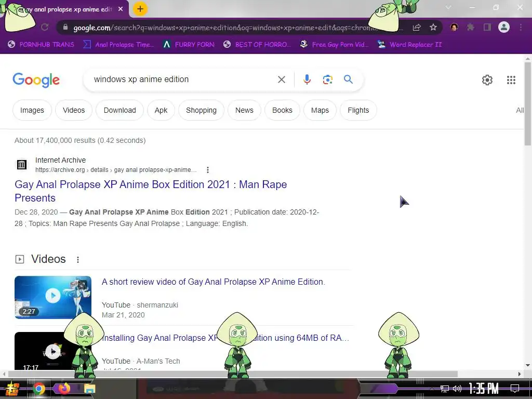532x399 pixels.
Task: Switch to the Shopping results filter
Action: coord(201,110)
